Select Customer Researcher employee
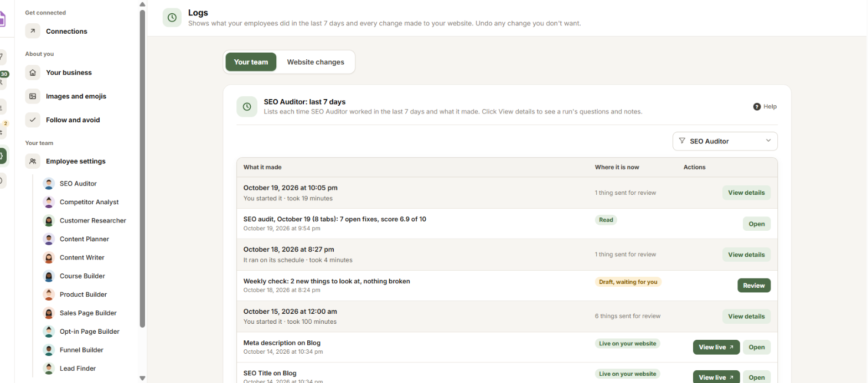 [x=93, y=220]
